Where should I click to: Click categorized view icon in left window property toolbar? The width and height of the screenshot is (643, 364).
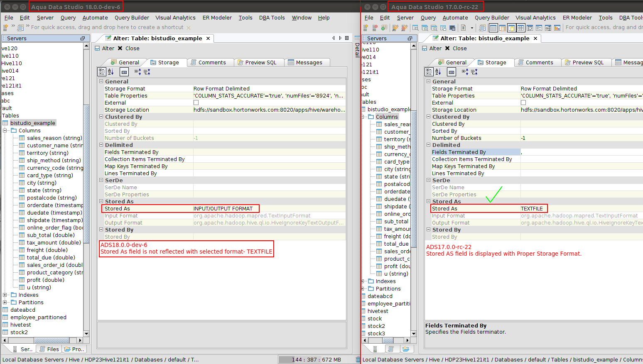(102, 72)
